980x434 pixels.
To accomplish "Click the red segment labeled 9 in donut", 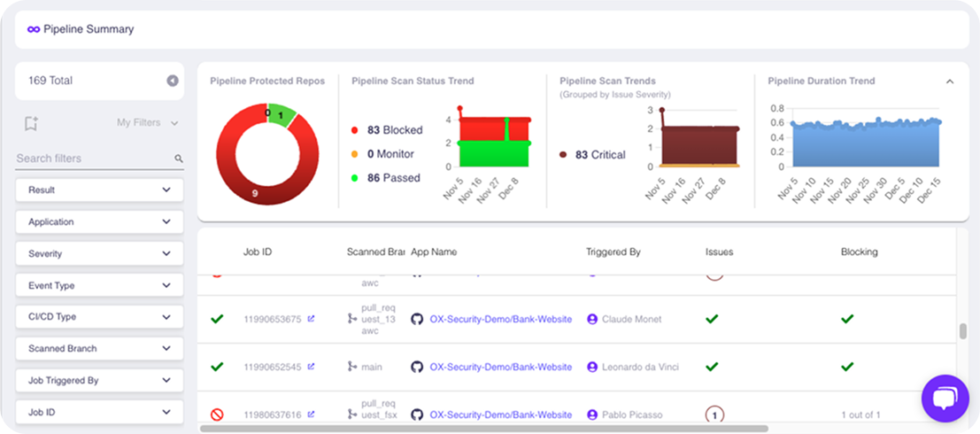I will [255, 193].
